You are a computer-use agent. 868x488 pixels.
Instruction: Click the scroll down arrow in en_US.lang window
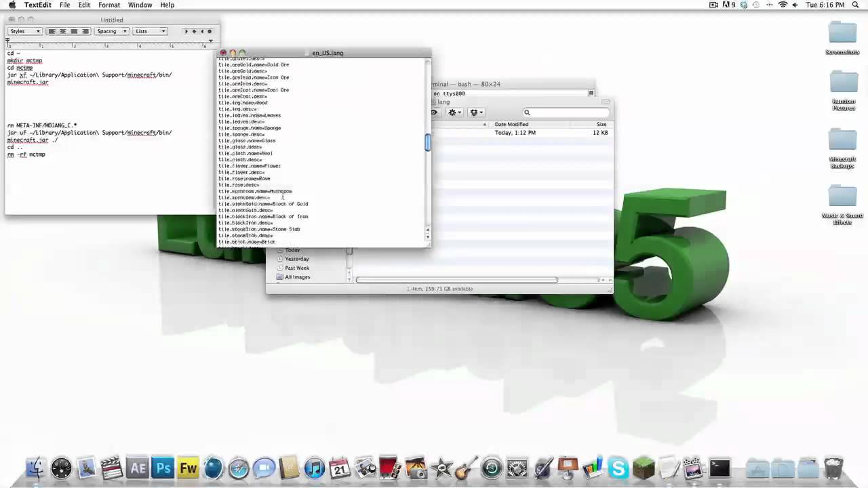(x=428, y=237)
